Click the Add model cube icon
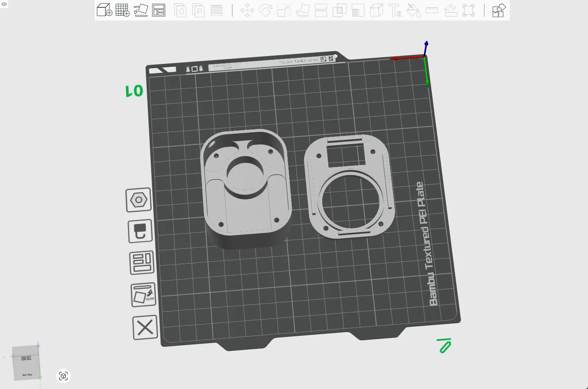Screen dimensions: 588x389 [x=104, y=10]
